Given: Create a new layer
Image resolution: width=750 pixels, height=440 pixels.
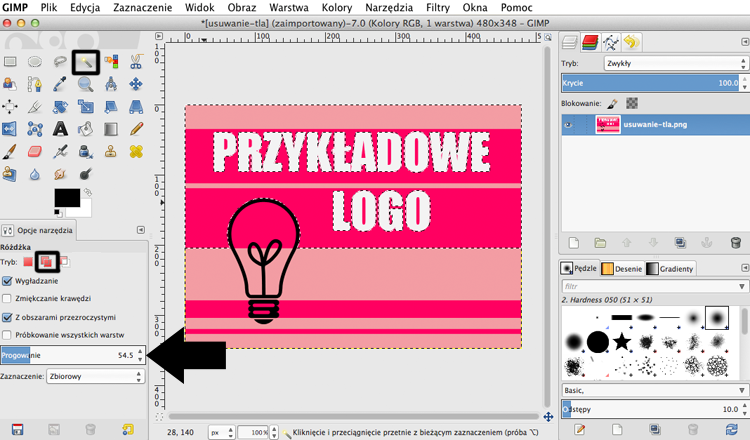Looking at the screenshot, I should 574,243.
